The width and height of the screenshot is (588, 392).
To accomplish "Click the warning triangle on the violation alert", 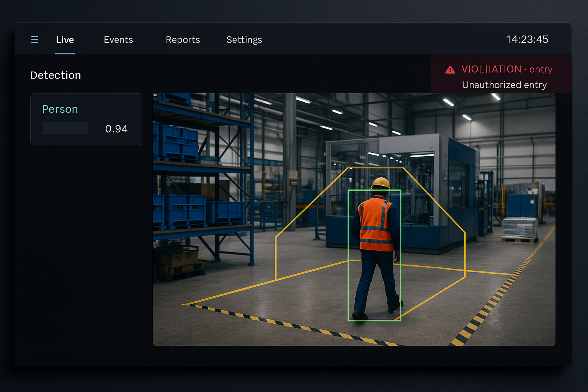I will coord(450,69).
